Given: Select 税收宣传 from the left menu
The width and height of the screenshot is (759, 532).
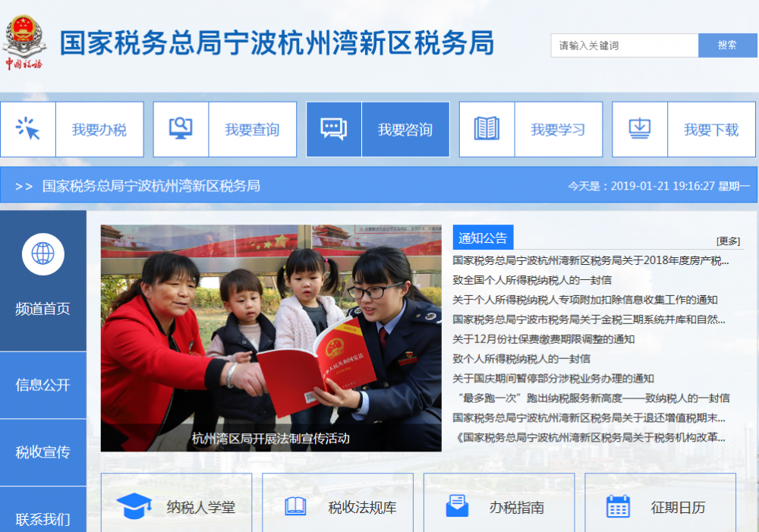Looking at the screenshot, I should [x=43, y=452].
